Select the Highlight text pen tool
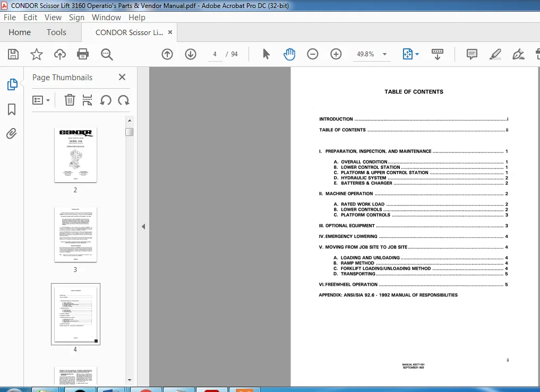 pos(495,54)
